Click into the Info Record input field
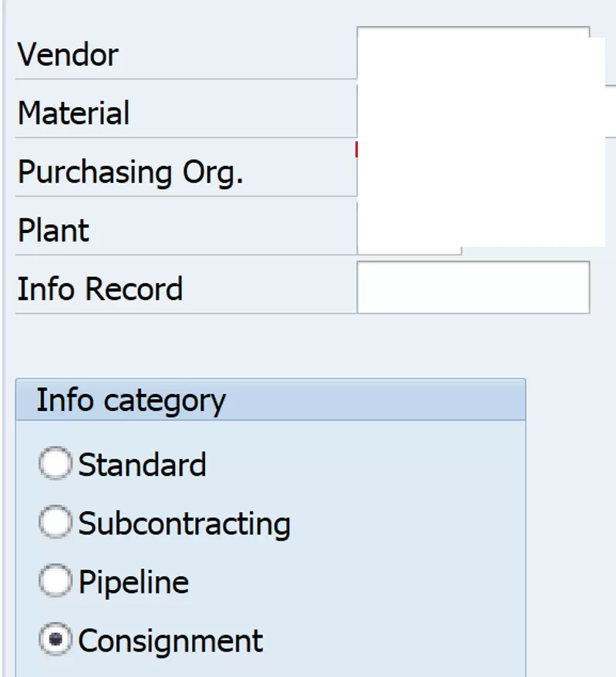This screenshot has height=677, width=616. pos(473,288)
